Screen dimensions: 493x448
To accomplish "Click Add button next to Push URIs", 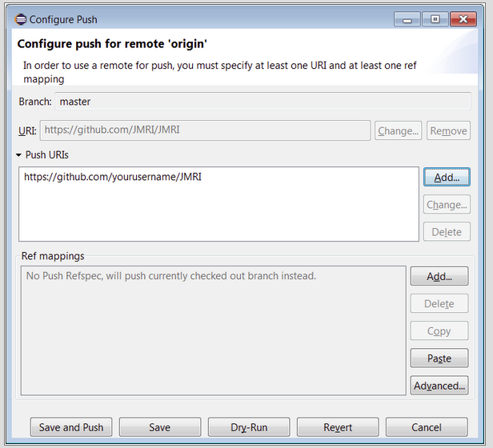I will [447, 178].
